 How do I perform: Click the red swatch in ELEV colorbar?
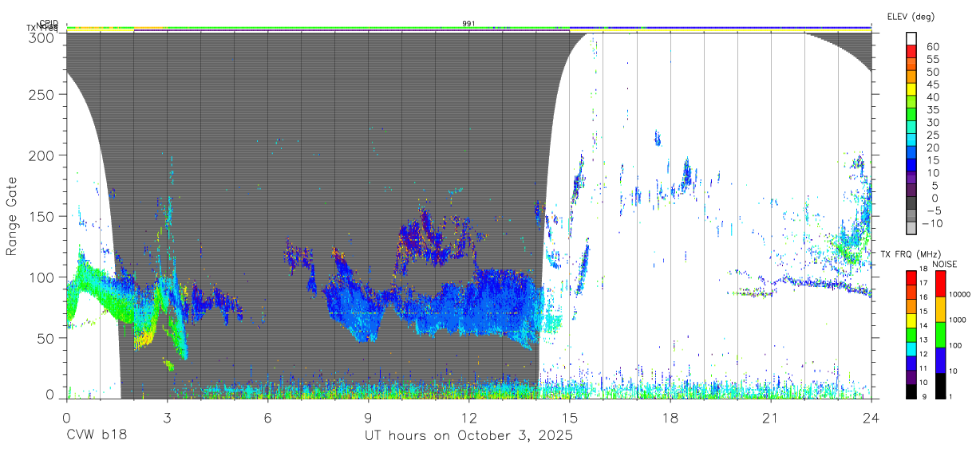(x=912, y=51)
